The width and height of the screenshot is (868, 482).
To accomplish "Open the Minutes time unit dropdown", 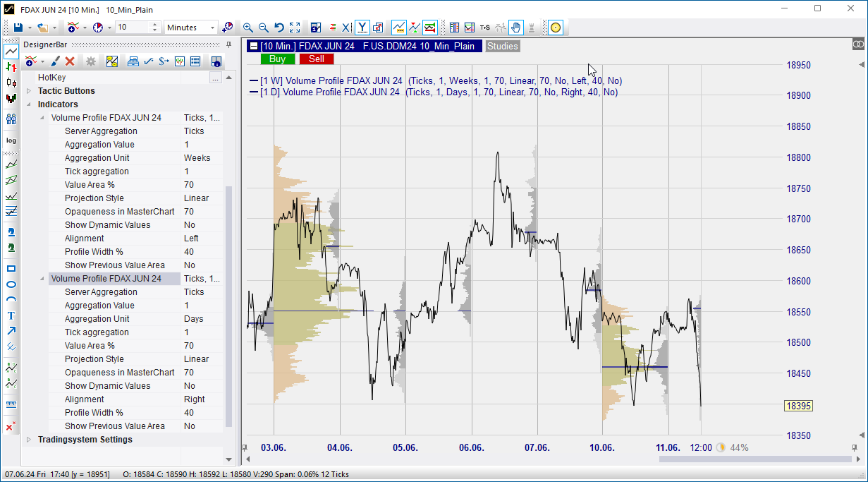I will (191, 28).
